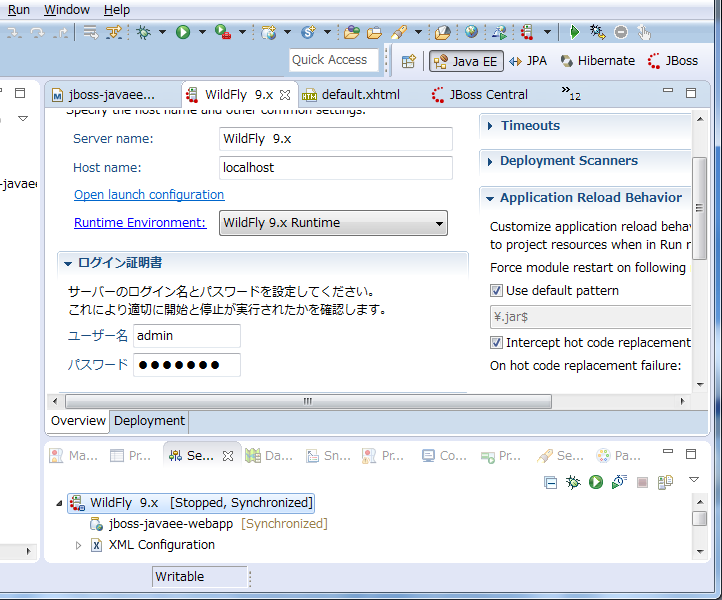Switch to the default.xhtml editor tab

[361, 95]
